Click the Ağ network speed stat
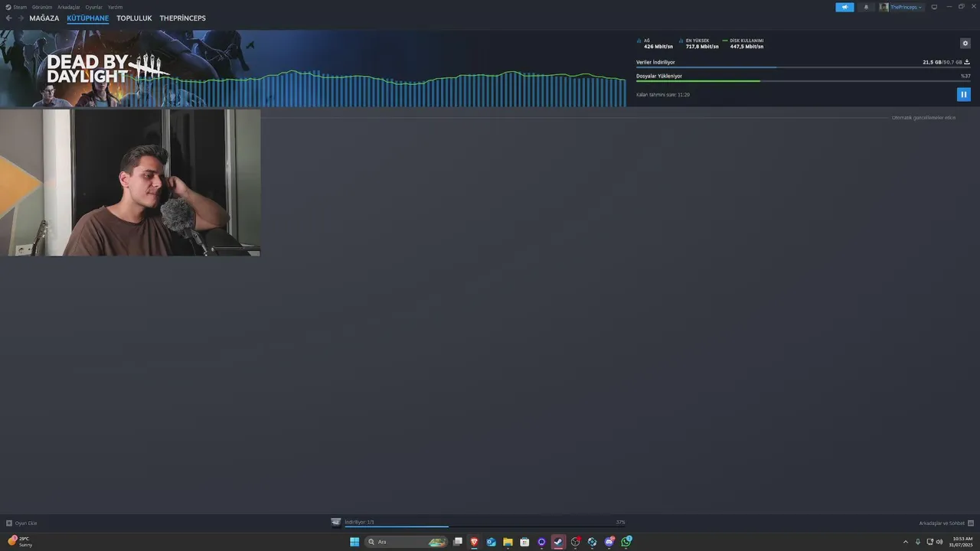The height and width of the screenshot is (551, 980). (x=655, y=44)
